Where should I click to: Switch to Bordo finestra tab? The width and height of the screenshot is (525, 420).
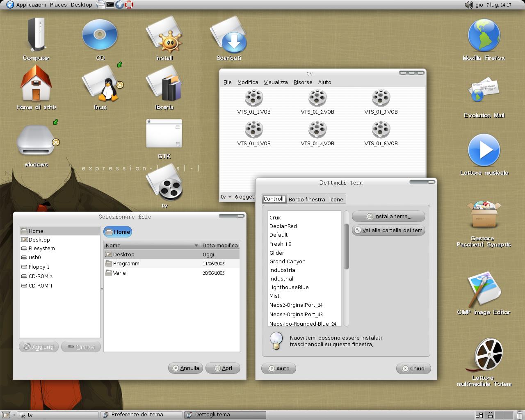tap(307, 199)
